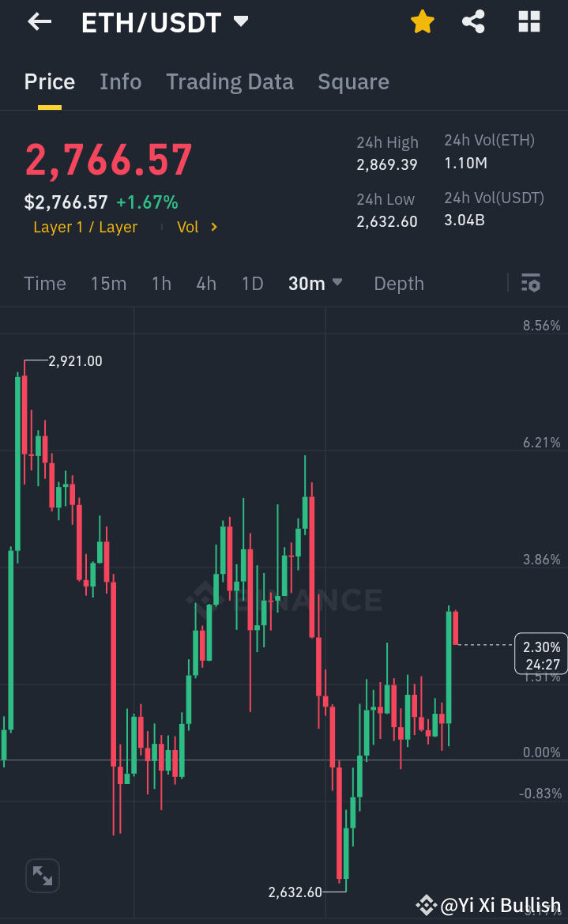Tap the 2.30% countdown price label
568x924 pixels.
click(540, 654)
